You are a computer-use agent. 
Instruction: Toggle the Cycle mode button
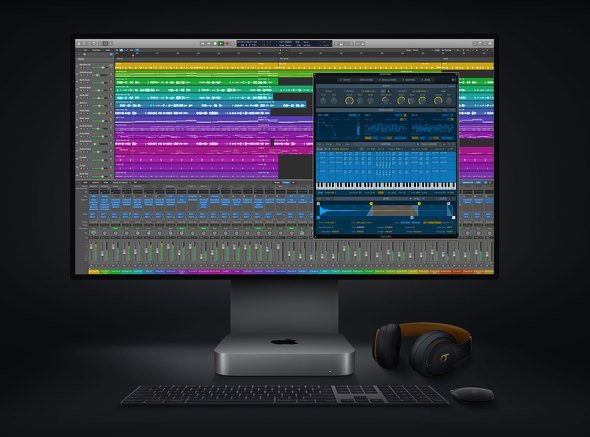233,44
